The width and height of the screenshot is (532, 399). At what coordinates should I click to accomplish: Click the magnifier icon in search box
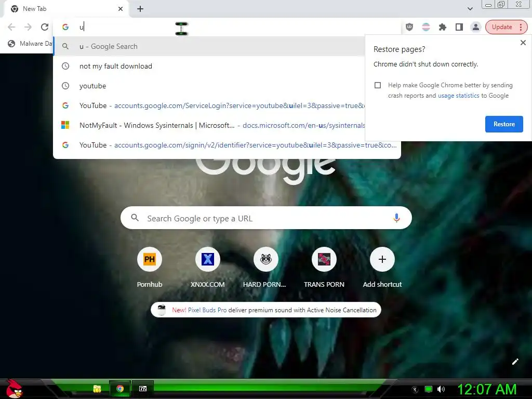coord(135,218)
